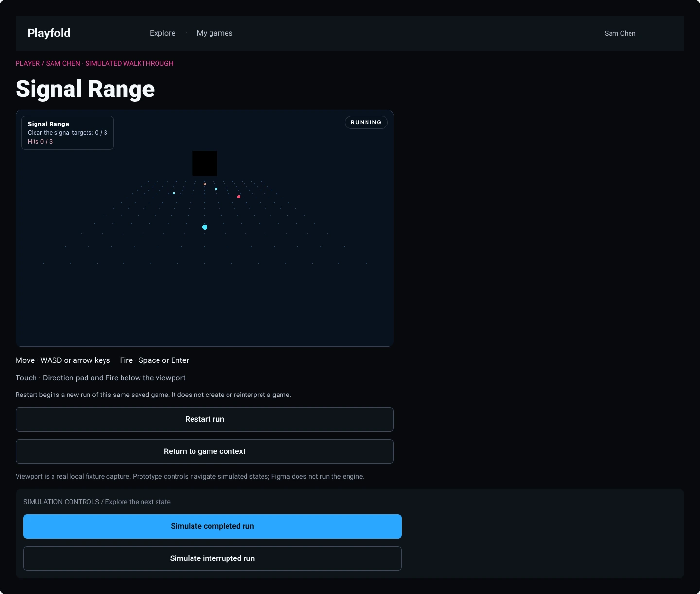
Task: Click the red signal target dot
Action: point(239,197)
